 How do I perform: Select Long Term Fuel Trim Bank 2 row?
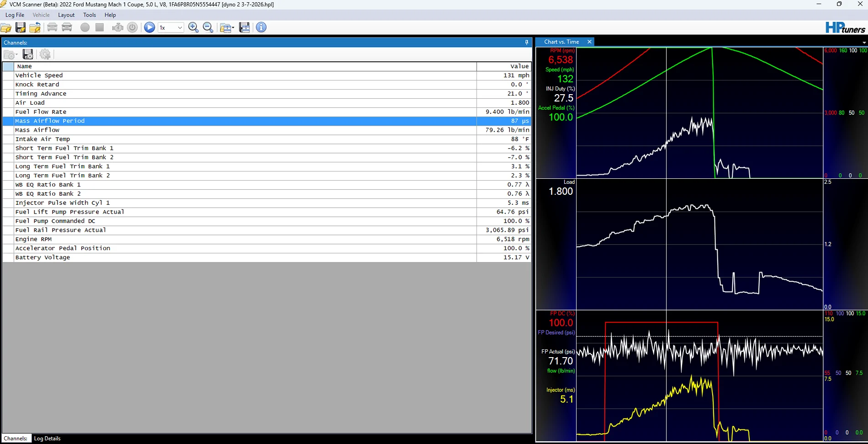click(267, 176)
